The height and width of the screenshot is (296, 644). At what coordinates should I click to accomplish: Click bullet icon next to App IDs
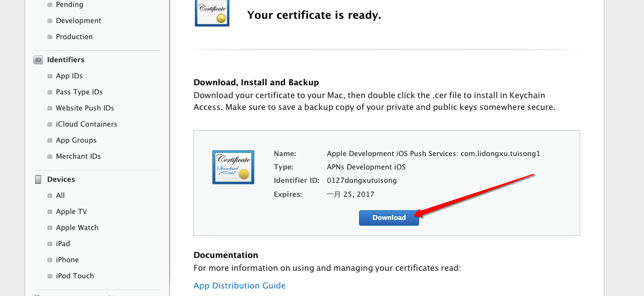coord(50,76)
